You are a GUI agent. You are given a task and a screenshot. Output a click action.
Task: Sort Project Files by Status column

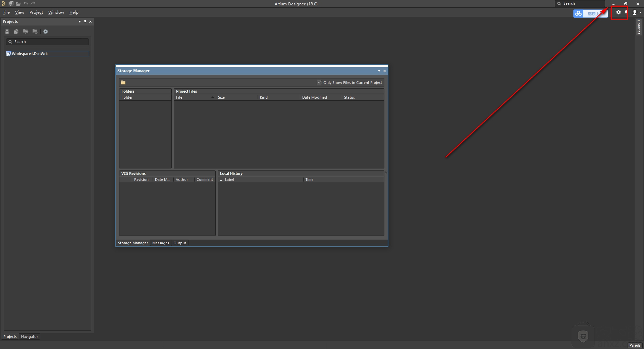click(x=363, y=97)
